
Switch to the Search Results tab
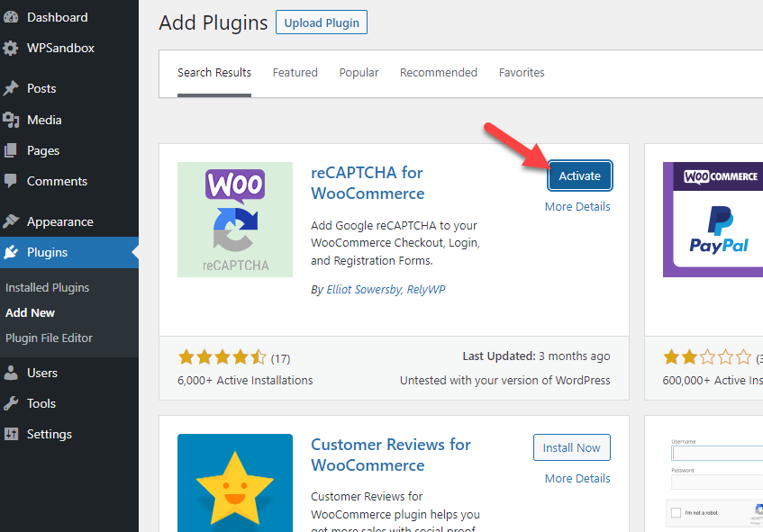pos(214,73)
